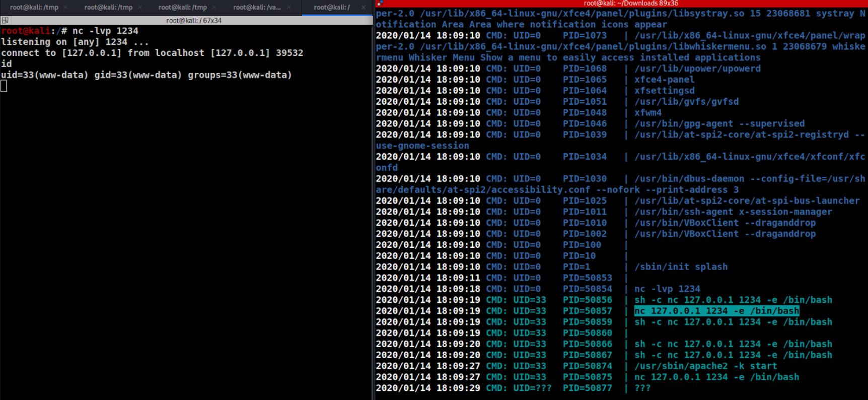The width and height of the screenshot is (868, 400).
Task: Click the 'ssh-agent x-session-manager' entry
Action: point(733,212)
